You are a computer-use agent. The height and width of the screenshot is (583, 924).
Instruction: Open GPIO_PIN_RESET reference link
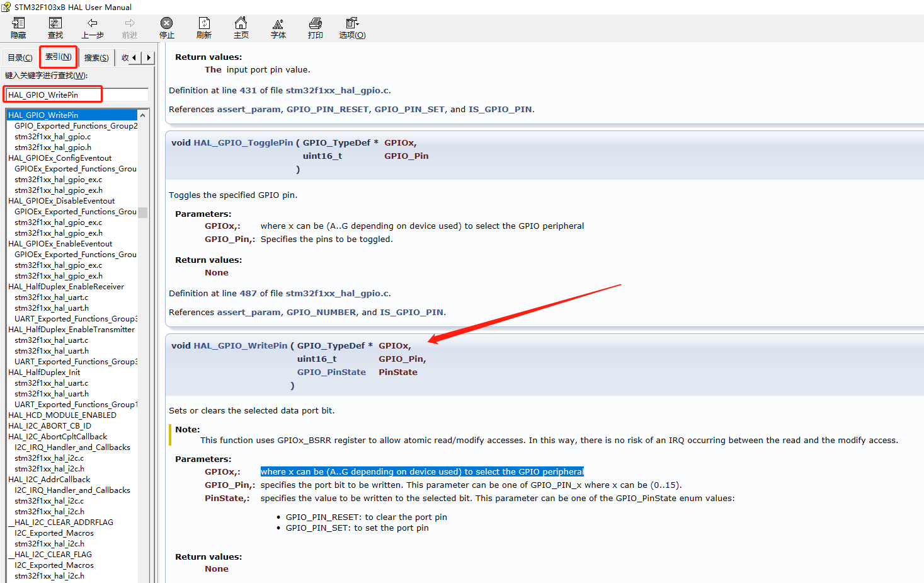click(328, 109)
